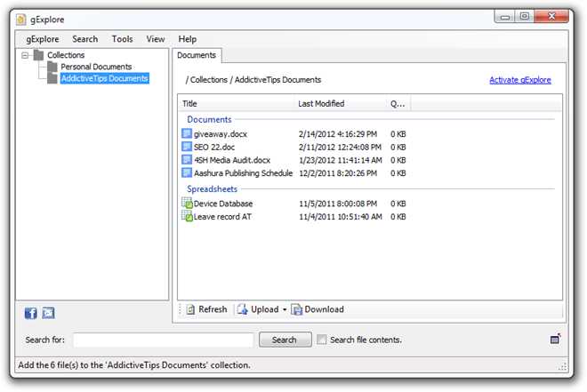This screenshot has width=587, height=392.
Task: Click the Upload button label
Action: (265, 309)
